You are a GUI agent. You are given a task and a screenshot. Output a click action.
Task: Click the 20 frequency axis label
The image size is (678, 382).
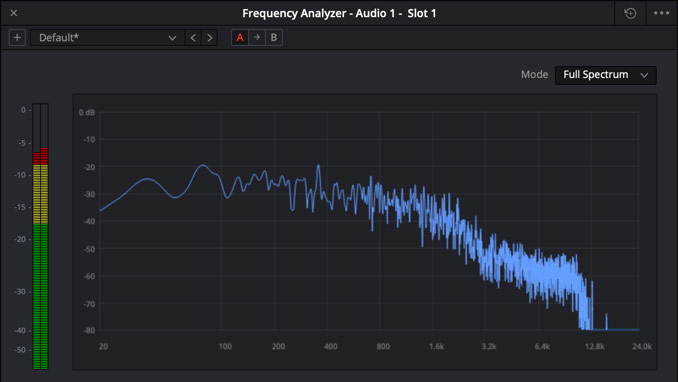pyautogui.click(x=103, y=346)
